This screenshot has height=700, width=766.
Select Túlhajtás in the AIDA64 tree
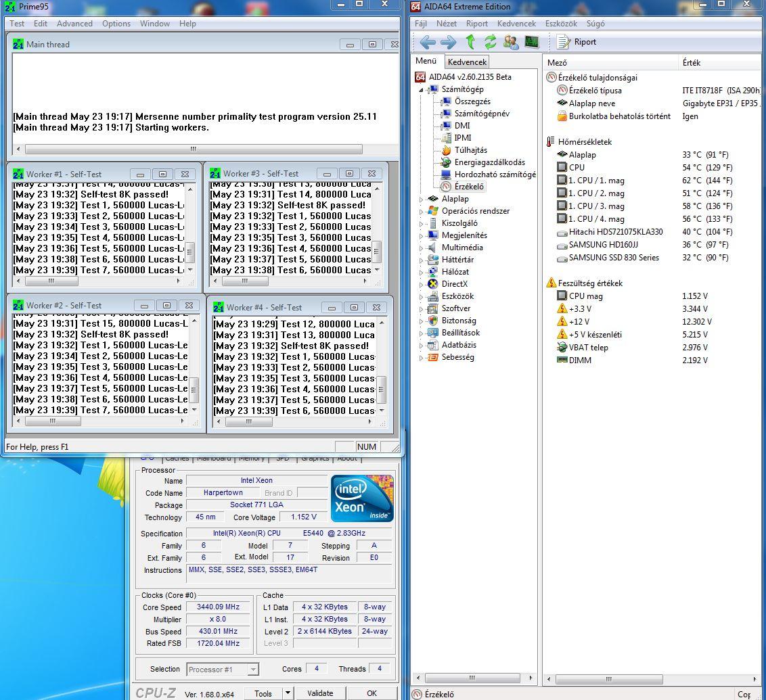coord(470,150)
